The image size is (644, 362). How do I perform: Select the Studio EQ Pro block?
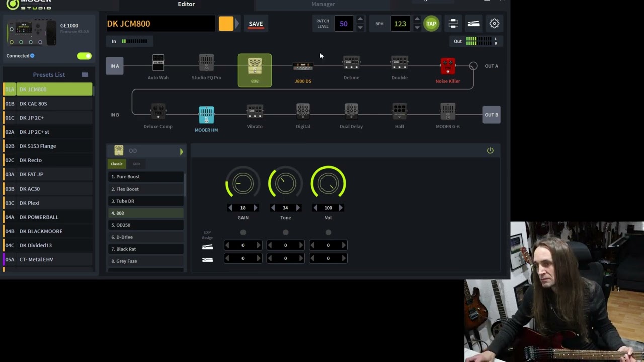(x=206, y=63)
